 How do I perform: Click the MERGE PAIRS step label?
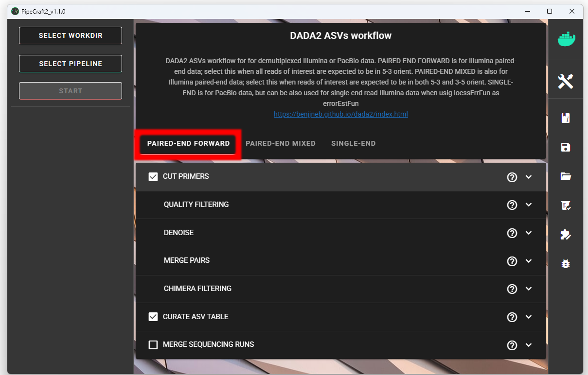[187, 260]
